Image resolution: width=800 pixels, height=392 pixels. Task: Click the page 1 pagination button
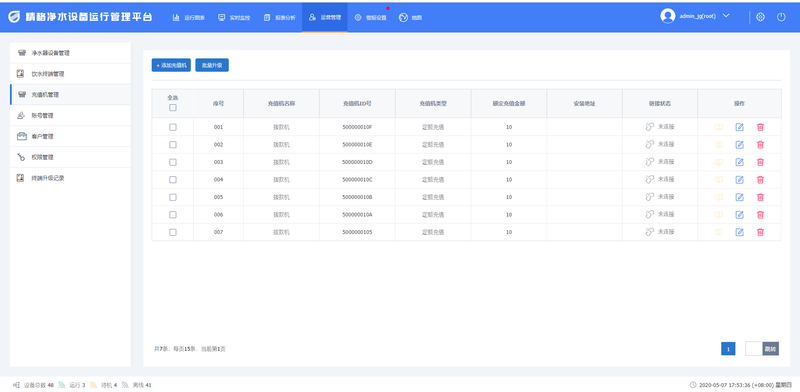coord(728,349)
